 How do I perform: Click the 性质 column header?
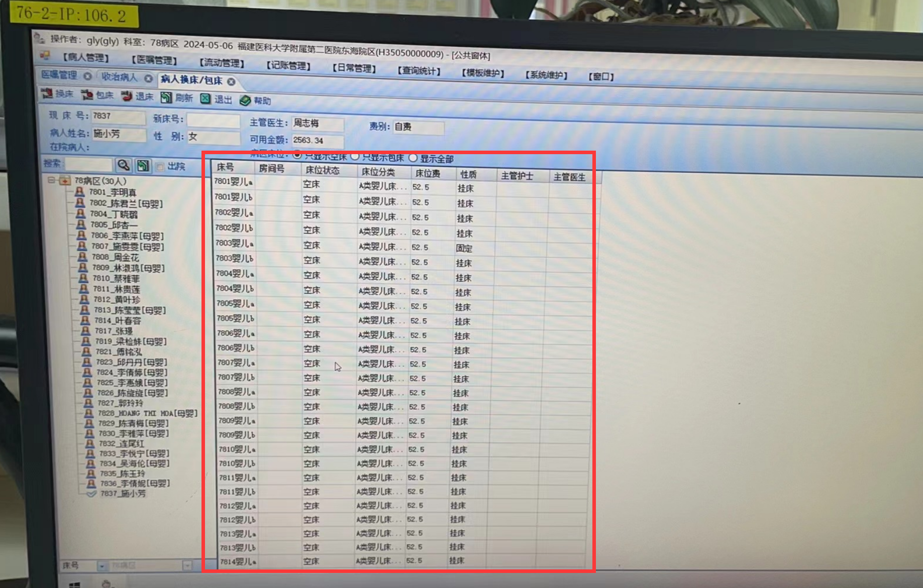(476, 175)
